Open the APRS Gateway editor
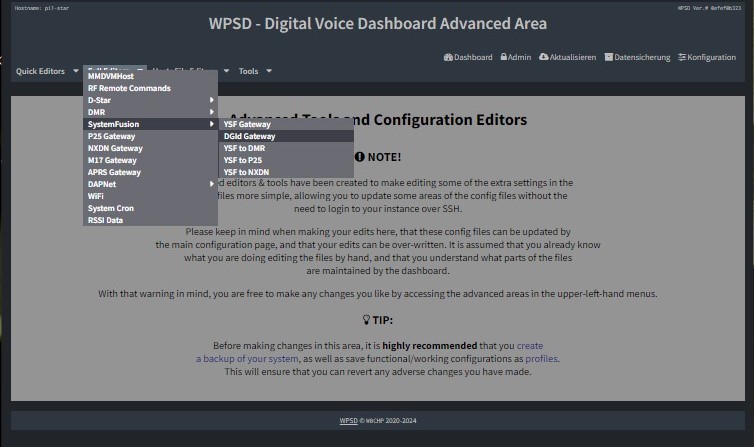 pos(115,172)
